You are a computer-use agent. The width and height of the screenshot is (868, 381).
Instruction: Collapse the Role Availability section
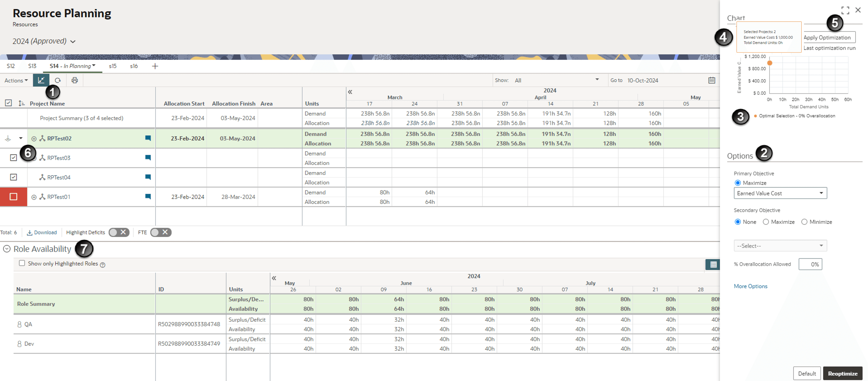click(x=7, y=249)
